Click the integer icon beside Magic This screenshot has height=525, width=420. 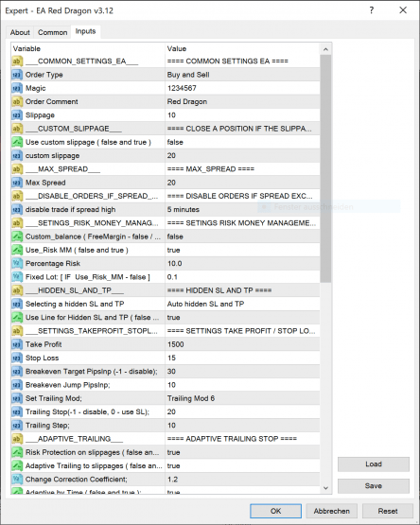click(x=17, y=88)
